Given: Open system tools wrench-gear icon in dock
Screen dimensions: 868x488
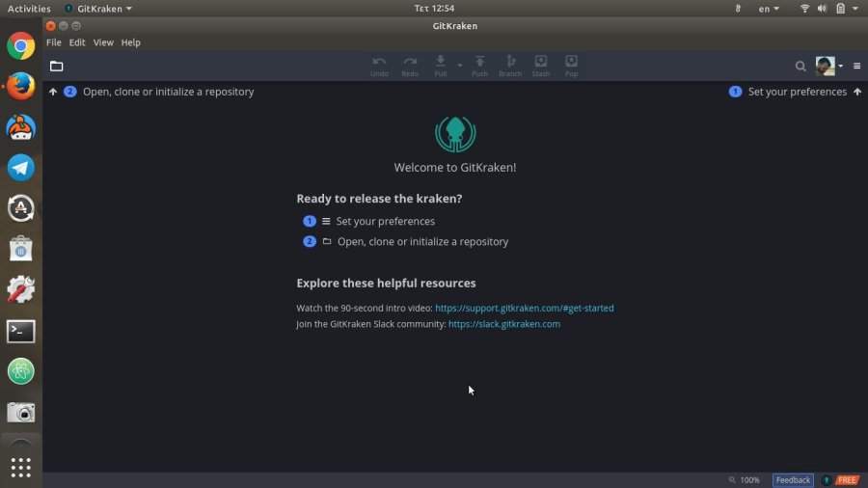Looking at the screenshot, I should point(21,289).
